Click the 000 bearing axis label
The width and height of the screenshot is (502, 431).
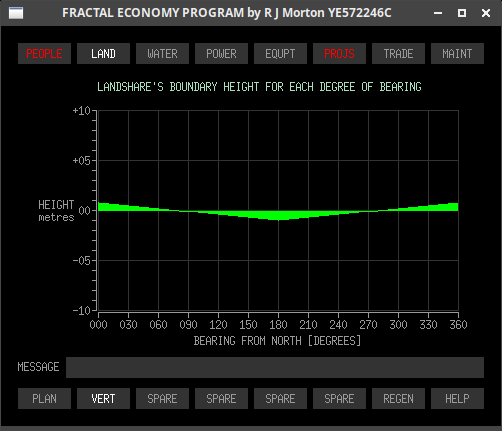point(99,325)
